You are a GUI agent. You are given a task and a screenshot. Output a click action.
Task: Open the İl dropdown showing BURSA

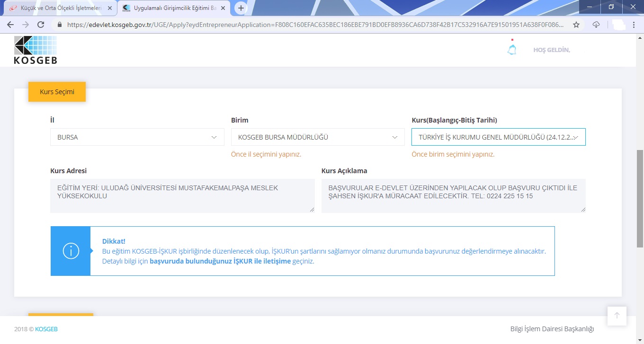[137, 137]
